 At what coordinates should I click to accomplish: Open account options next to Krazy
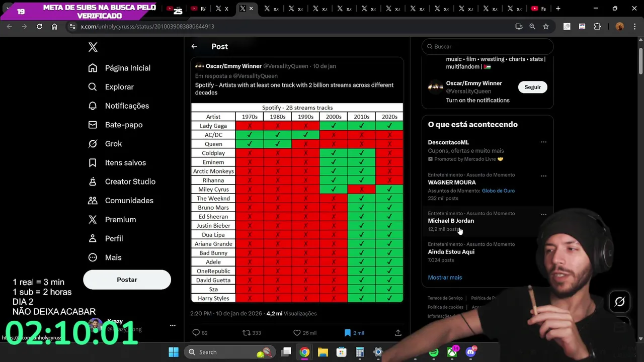173,325
